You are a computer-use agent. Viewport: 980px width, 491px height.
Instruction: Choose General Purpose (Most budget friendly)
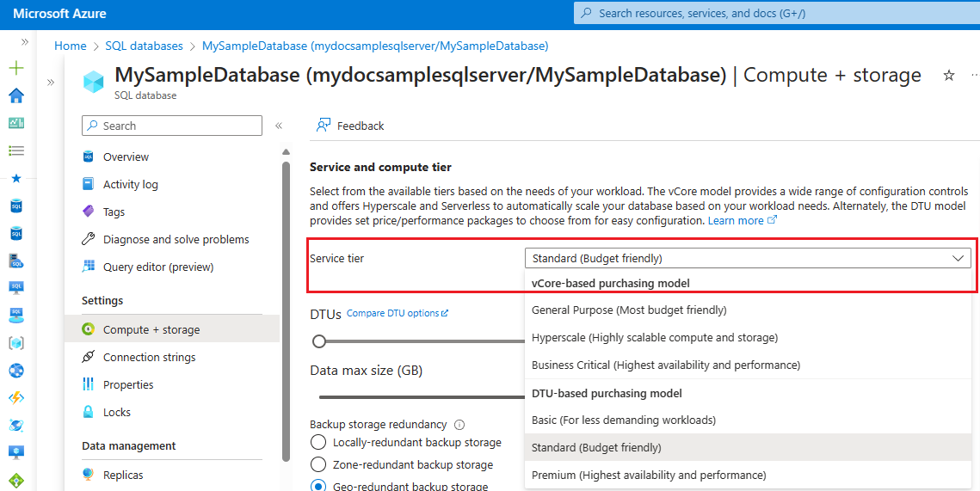click(x=749, y=310)
